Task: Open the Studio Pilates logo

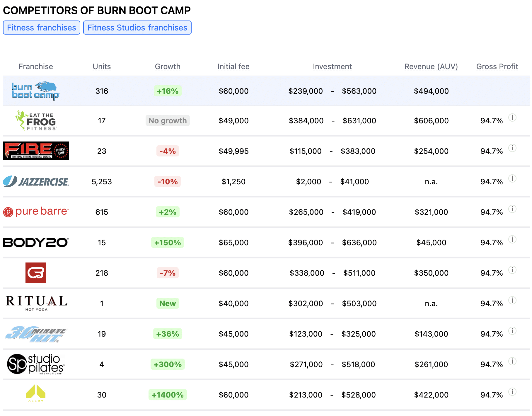Action: [36, 364]
